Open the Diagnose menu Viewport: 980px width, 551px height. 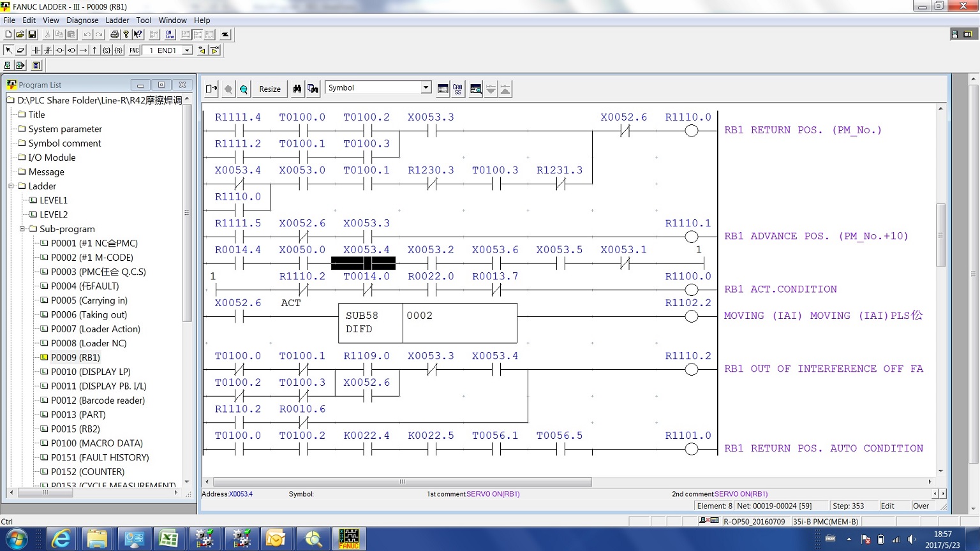click(82, 20)
